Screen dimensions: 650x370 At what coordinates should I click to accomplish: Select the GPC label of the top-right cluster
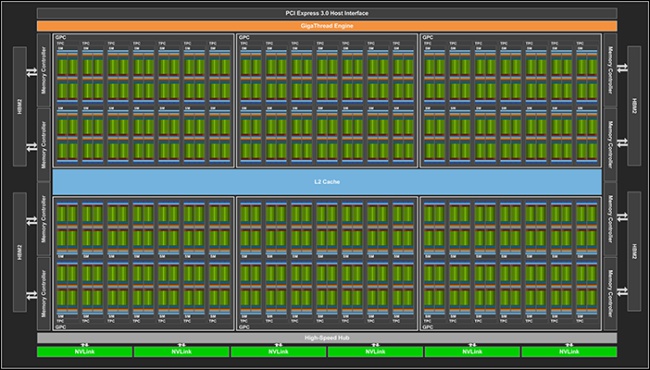428,37
